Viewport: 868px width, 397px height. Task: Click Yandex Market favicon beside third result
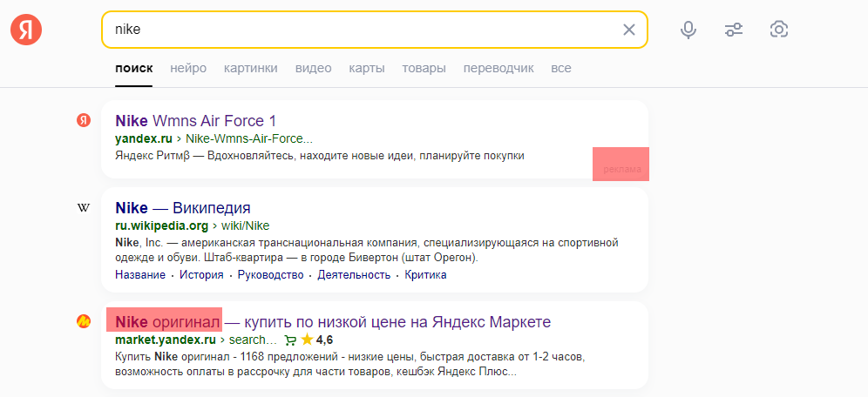pos(84,321)
